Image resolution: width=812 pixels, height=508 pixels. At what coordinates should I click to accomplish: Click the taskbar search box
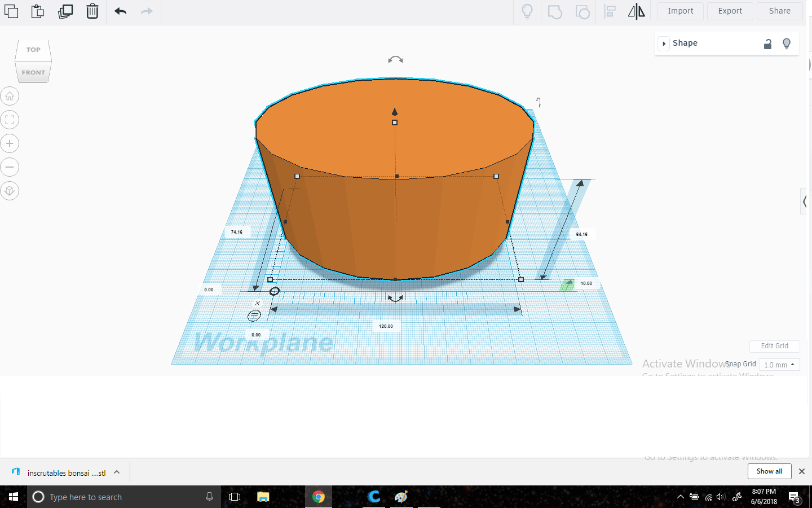pos(124,497)
